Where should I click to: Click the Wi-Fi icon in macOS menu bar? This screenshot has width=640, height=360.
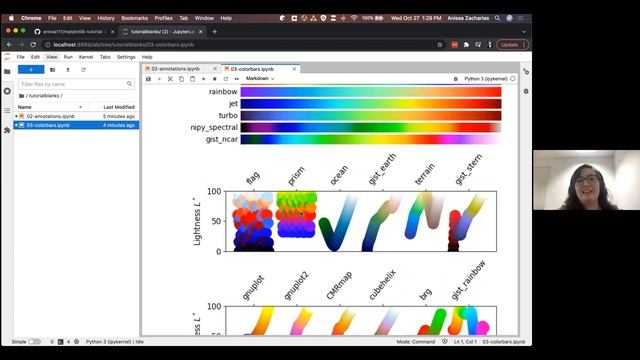[354, 18]
